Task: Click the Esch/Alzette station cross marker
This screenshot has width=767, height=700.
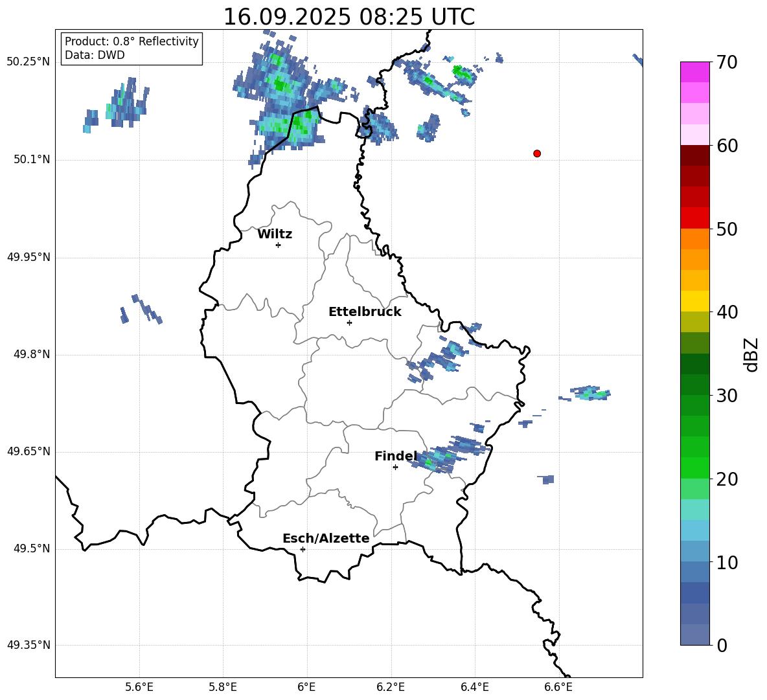Action: point(303,549)
